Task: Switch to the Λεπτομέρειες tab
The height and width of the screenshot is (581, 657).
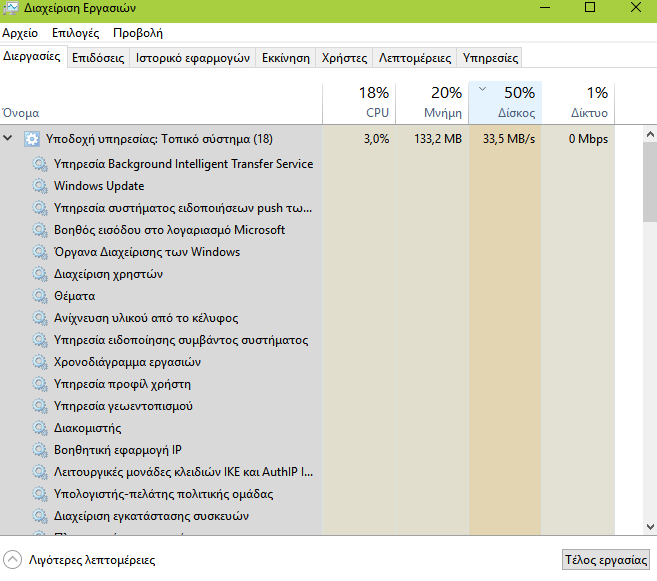Action: [415, 58]
